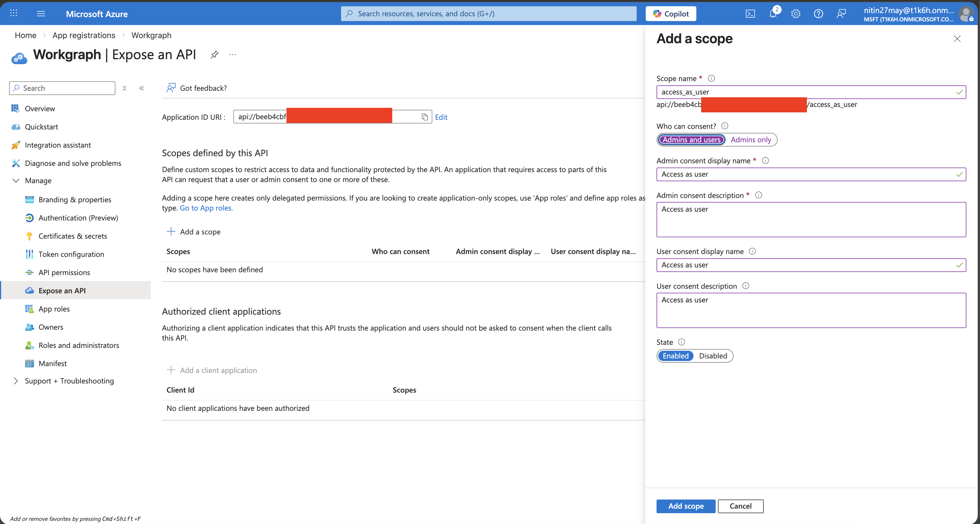The height and width of the screenshot is (524, 980).
Task: Click the Copilot button
Action: (x=671, y=14)
